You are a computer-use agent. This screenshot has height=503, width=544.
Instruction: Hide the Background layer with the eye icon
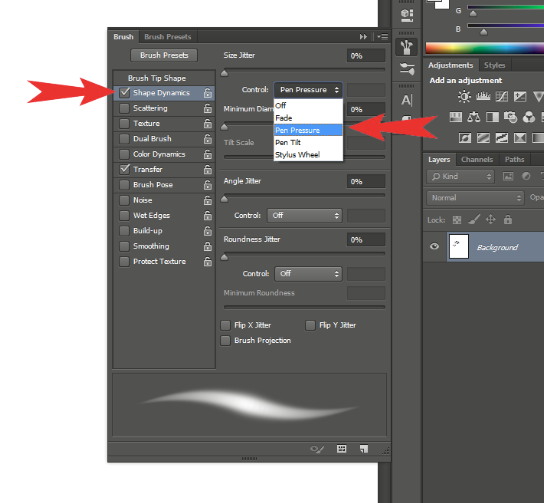pos(434,246)
